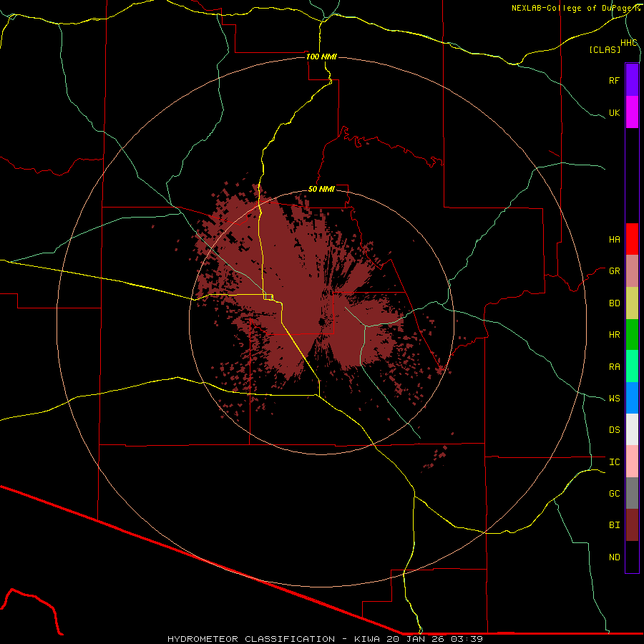Select the IC pink legend swatch

tap(632, 462)
